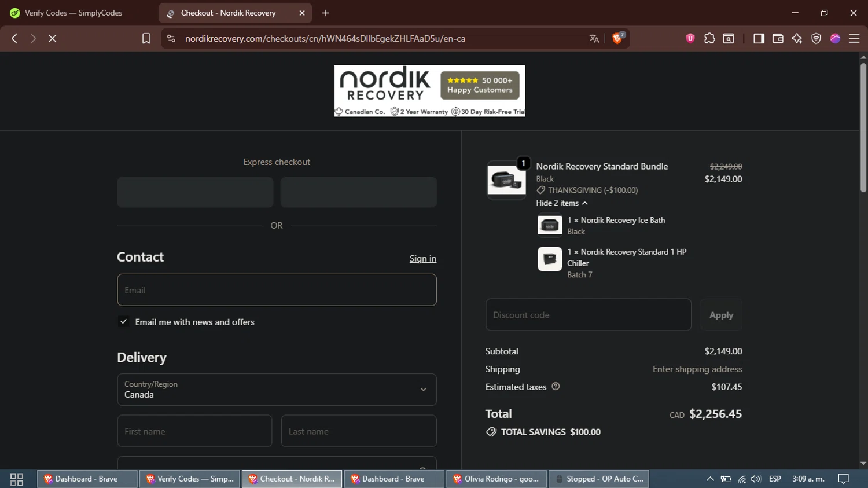Open Windows Task View in taskbar
The width and height of the screenshot is (868, 488).
tap(17, 479)
